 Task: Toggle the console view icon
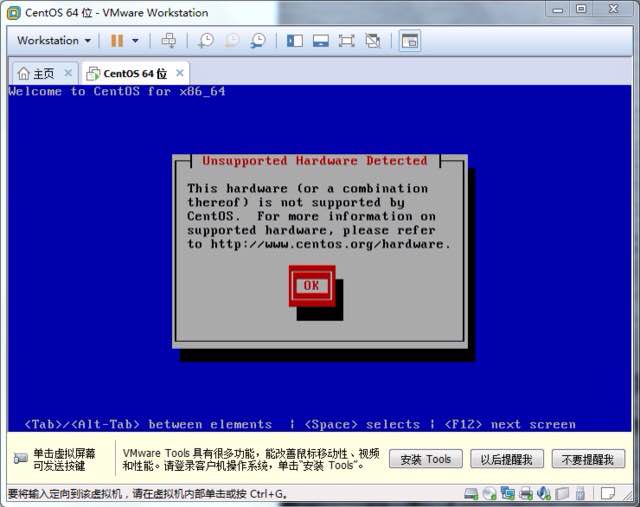[x=410, y=41]
